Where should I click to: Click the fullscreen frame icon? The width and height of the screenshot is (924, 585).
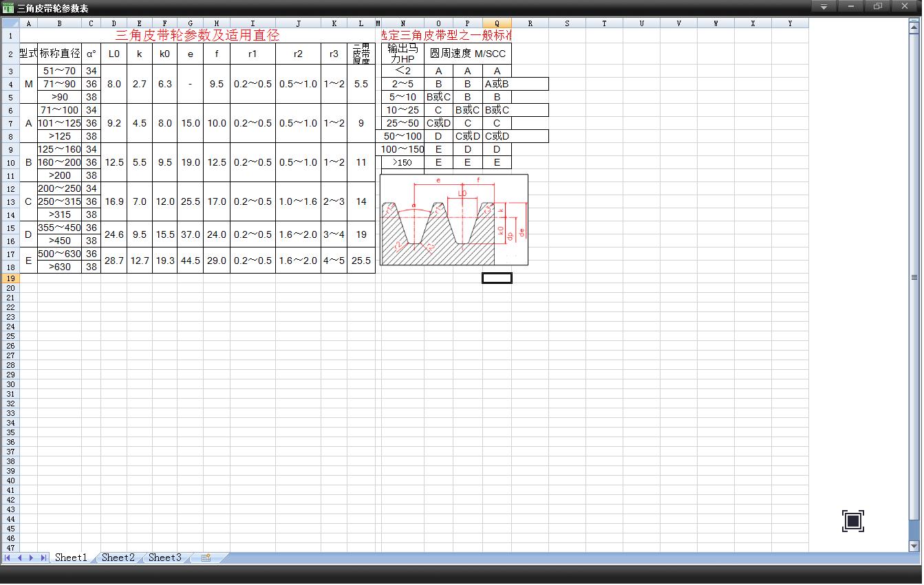pos(853,521)
